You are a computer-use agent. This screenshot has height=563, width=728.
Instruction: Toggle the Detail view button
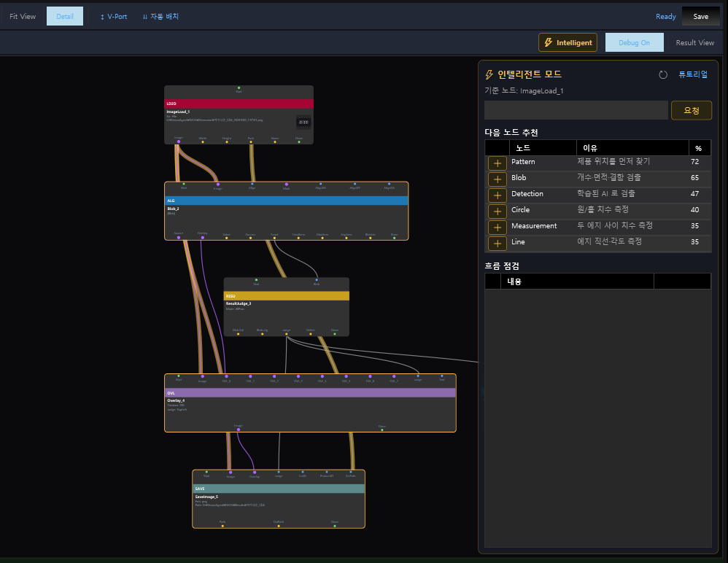(x=65, y=16)
